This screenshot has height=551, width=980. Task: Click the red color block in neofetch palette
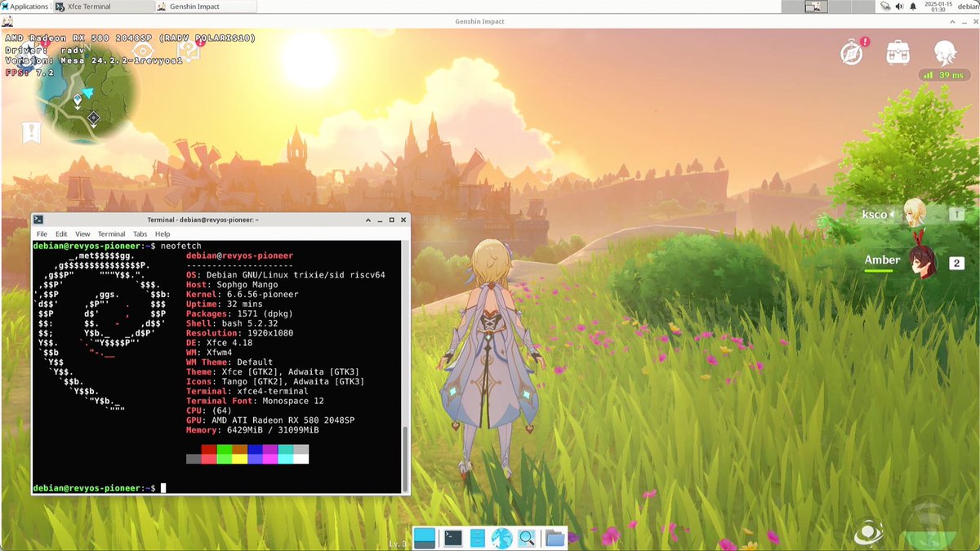click(x=209, y=449)
